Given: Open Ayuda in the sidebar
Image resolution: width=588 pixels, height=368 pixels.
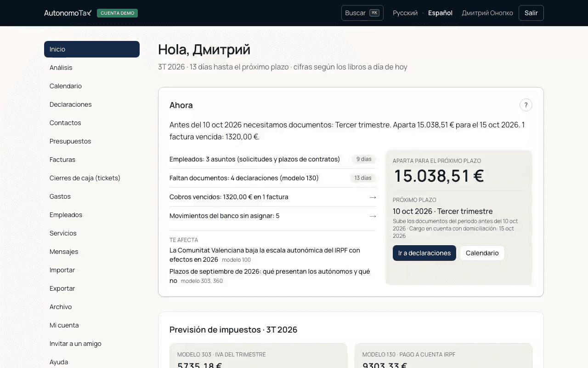Looking at the screenshot, I should coord(92,362).
